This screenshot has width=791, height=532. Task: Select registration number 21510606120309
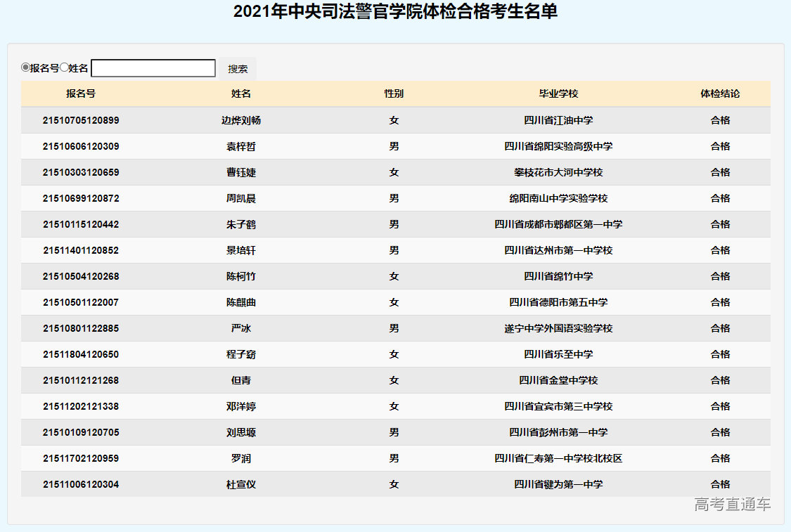[81, 146]
